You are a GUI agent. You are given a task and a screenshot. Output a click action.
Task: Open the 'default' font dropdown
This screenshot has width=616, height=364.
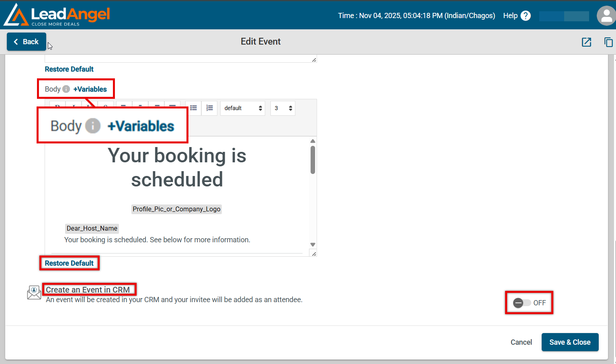point(243,108)
